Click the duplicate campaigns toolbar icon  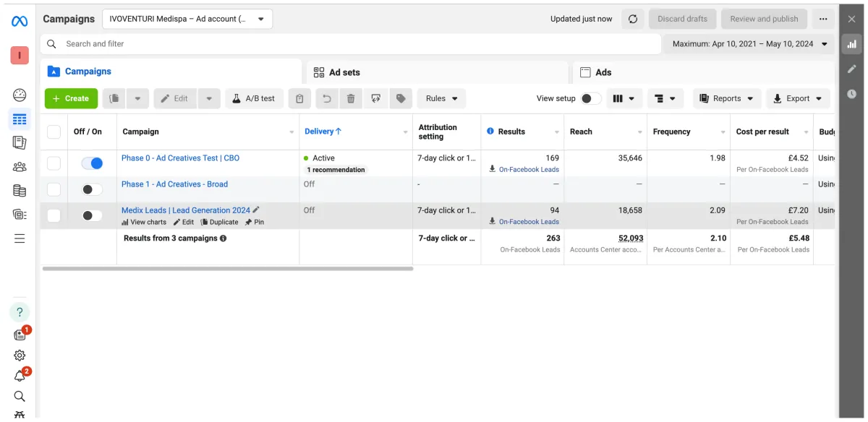click(114, 98)
